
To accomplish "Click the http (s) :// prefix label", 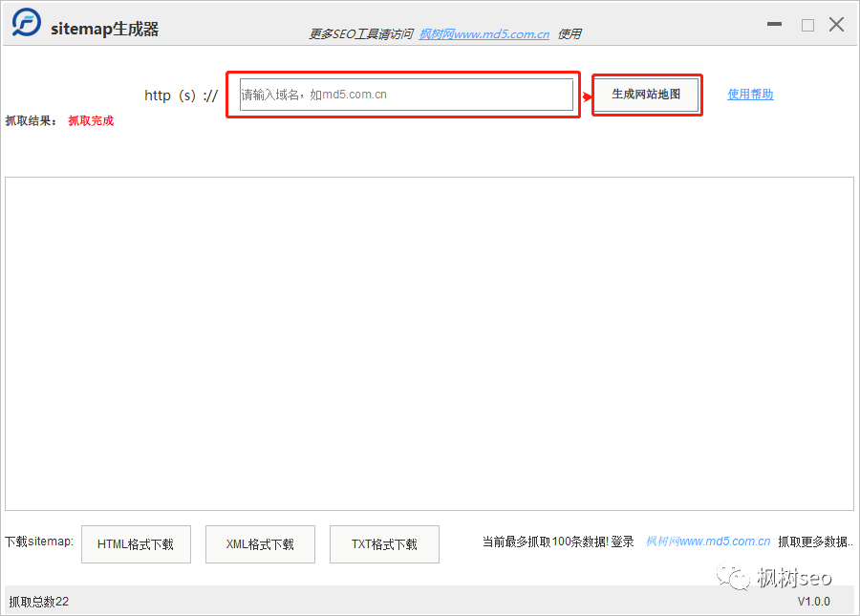I will [x=181, y=96].
